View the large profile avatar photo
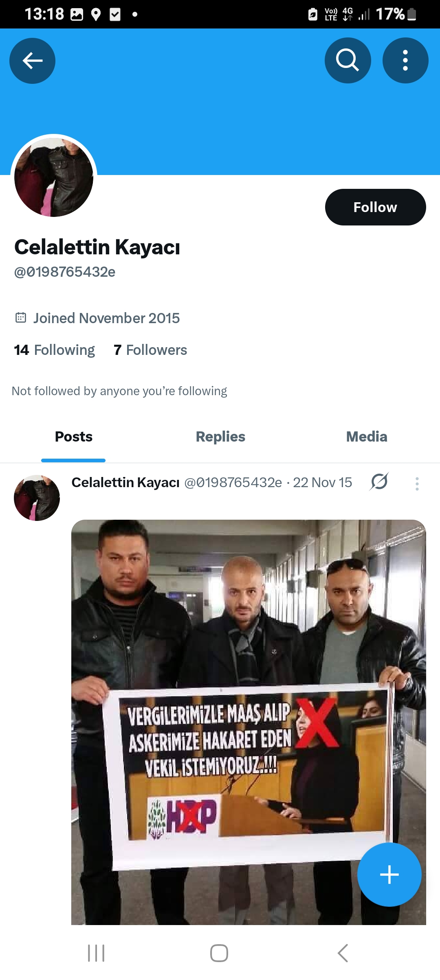440x980 pixels. click(x=54, y=177)
